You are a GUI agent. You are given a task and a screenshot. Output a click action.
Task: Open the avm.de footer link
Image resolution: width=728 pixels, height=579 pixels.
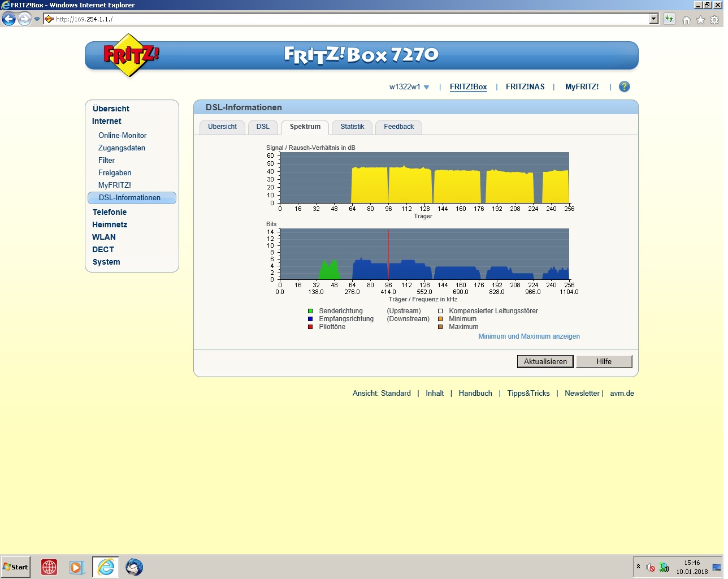(x=622, y=394)
